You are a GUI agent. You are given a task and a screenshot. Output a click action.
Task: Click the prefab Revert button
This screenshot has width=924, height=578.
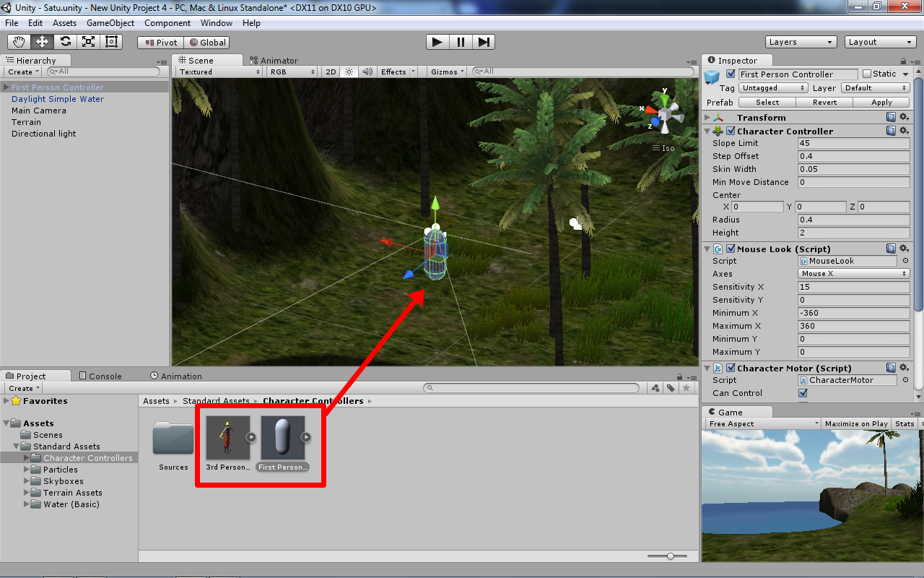click(x=824, y=102)
